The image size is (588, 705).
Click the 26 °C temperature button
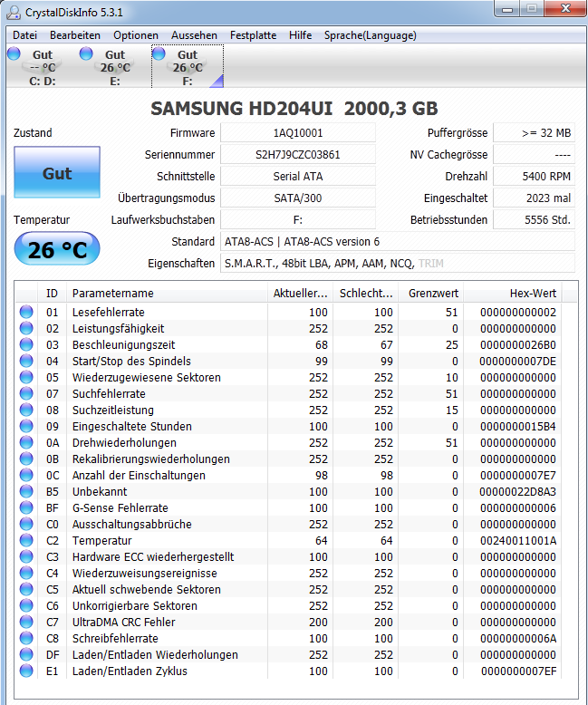click(57, 248)
